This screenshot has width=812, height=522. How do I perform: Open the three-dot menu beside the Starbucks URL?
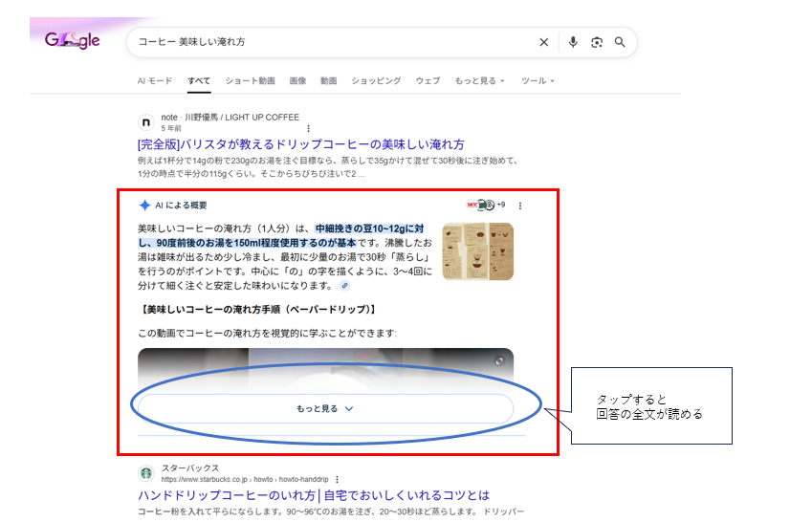[338, 479]
